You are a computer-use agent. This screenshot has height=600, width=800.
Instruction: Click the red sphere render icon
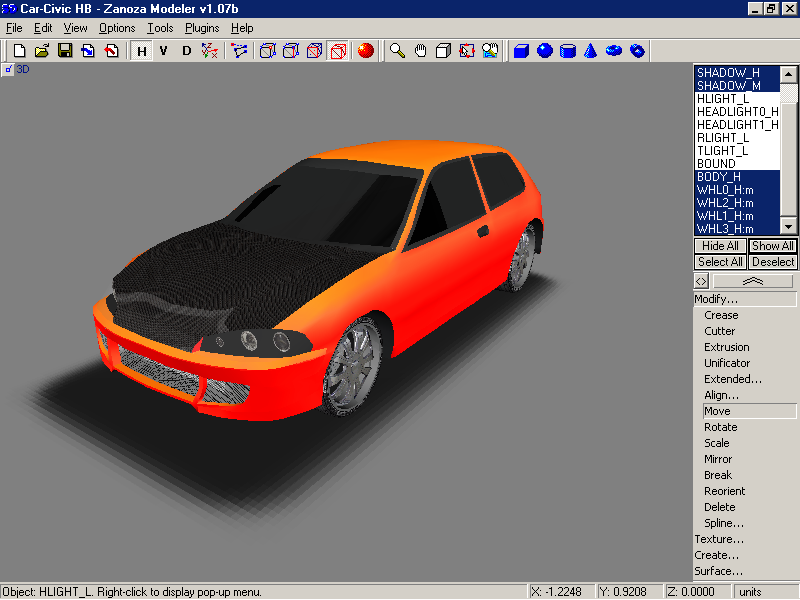pos(365,50)
